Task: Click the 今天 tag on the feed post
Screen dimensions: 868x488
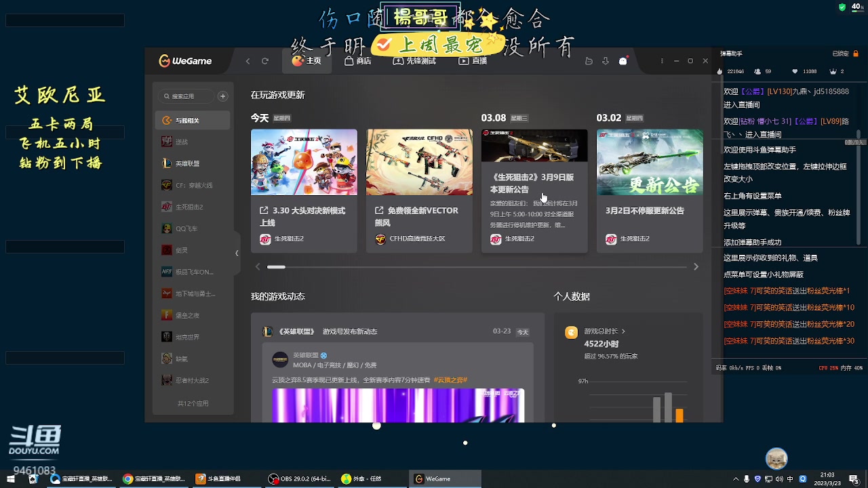Action: tap(522, 332)
